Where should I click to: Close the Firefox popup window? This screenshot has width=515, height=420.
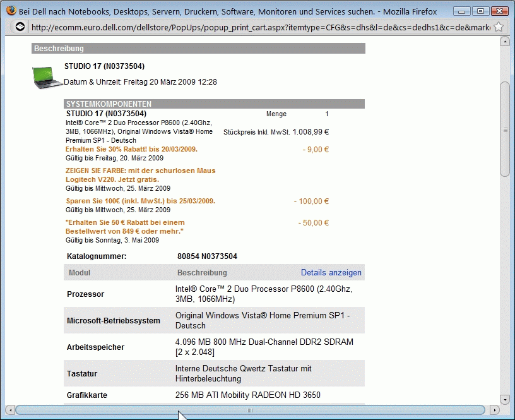[500, 11]
